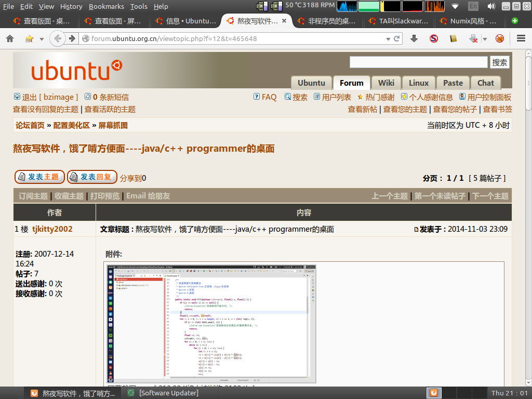
Task: Click the 搜索 search button
Action: (499, 62)
